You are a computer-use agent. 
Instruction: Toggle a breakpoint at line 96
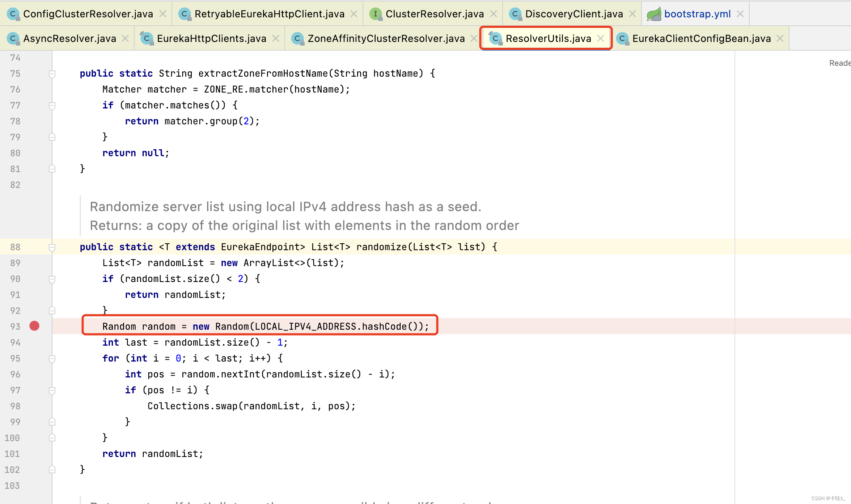pos(34,374)
